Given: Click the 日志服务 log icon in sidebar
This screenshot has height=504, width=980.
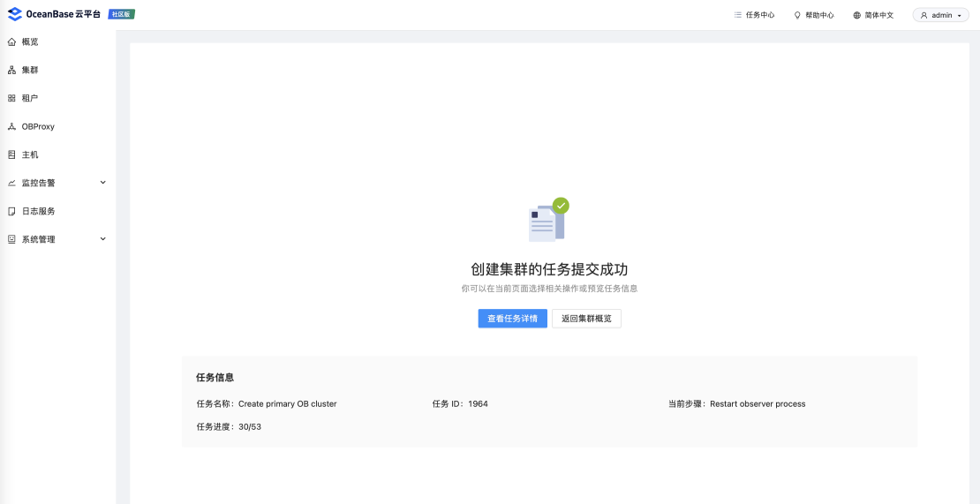Looking at the screenshot, I should pos(11,211).
